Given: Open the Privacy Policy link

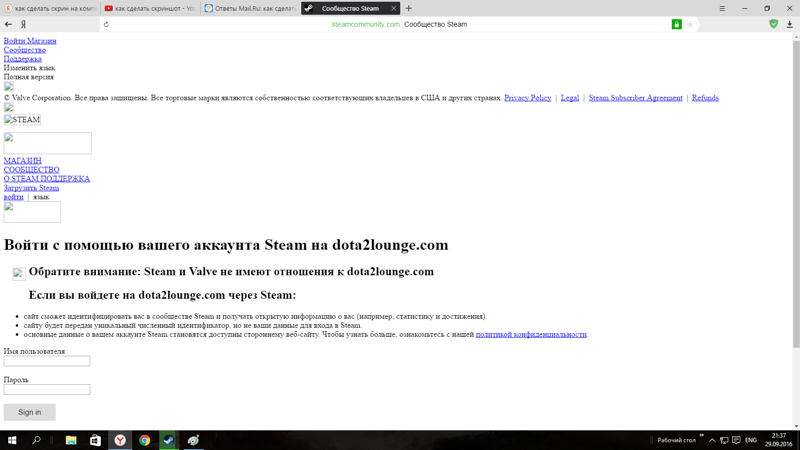Looking at the screenshot, I should [x=528, y=98].
